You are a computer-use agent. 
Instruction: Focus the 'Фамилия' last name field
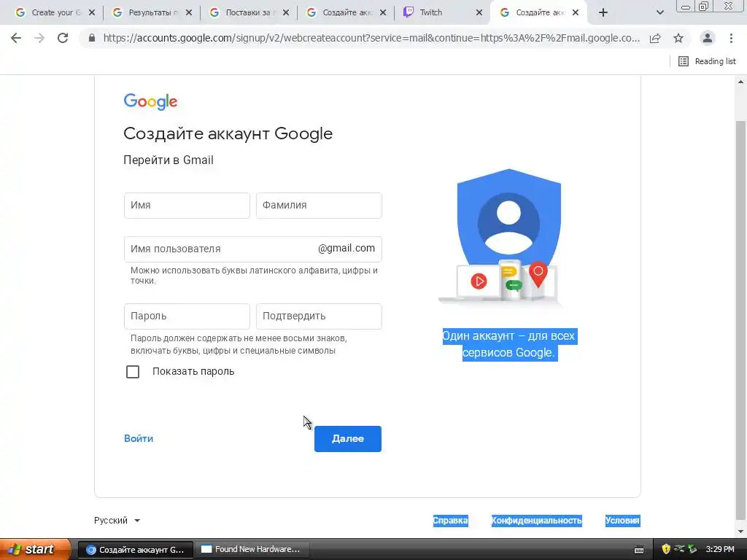point(319,205)
